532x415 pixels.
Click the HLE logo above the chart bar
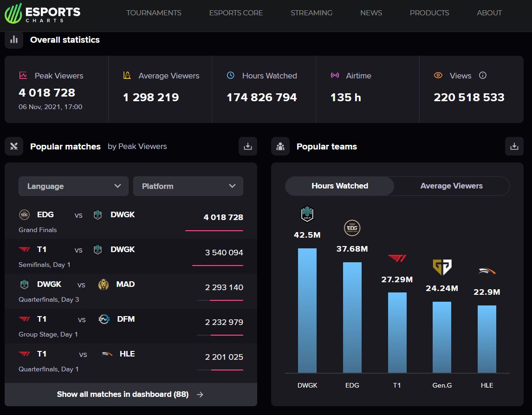[487, 271]
